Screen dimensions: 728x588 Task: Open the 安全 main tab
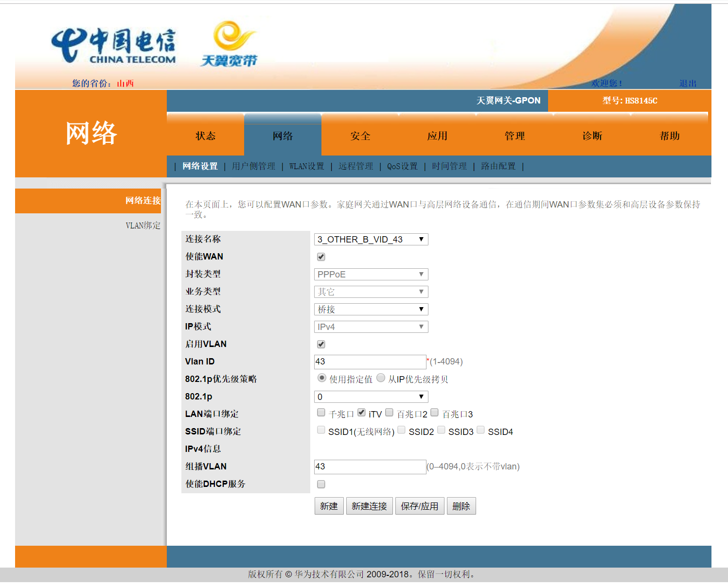[360, 136]
